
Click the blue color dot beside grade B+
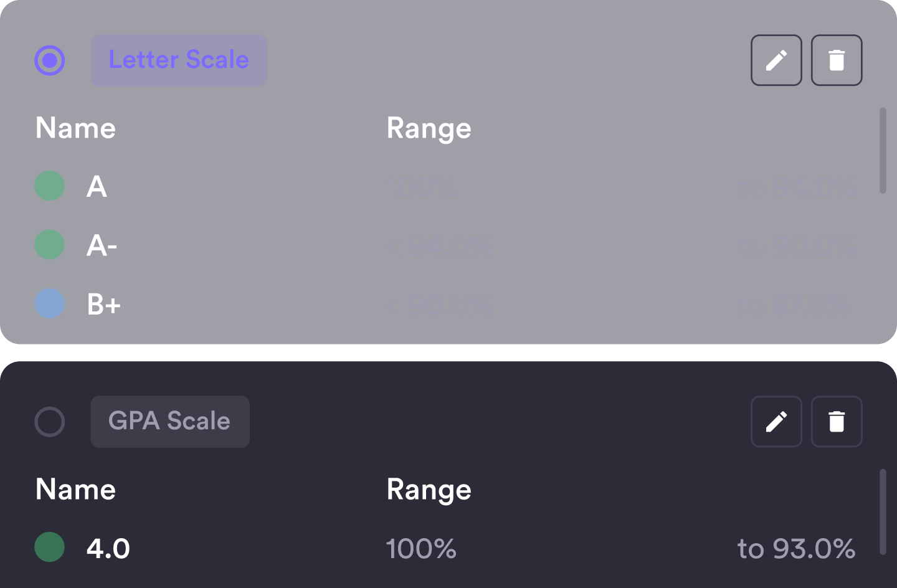tap(49, 305)
